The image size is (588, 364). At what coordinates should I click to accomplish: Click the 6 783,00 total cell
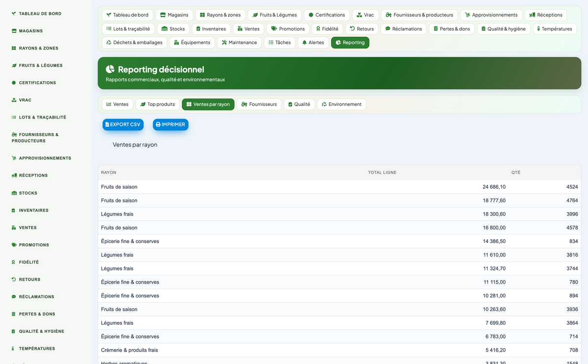pos(495,337)
